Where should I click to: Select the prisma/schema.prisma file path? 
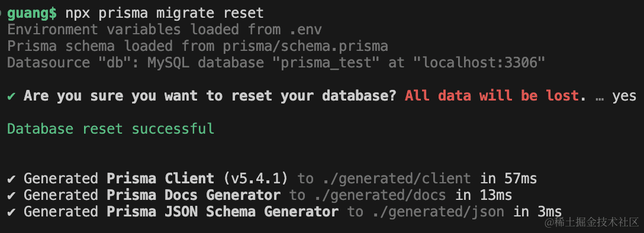[x=305, y=46]
